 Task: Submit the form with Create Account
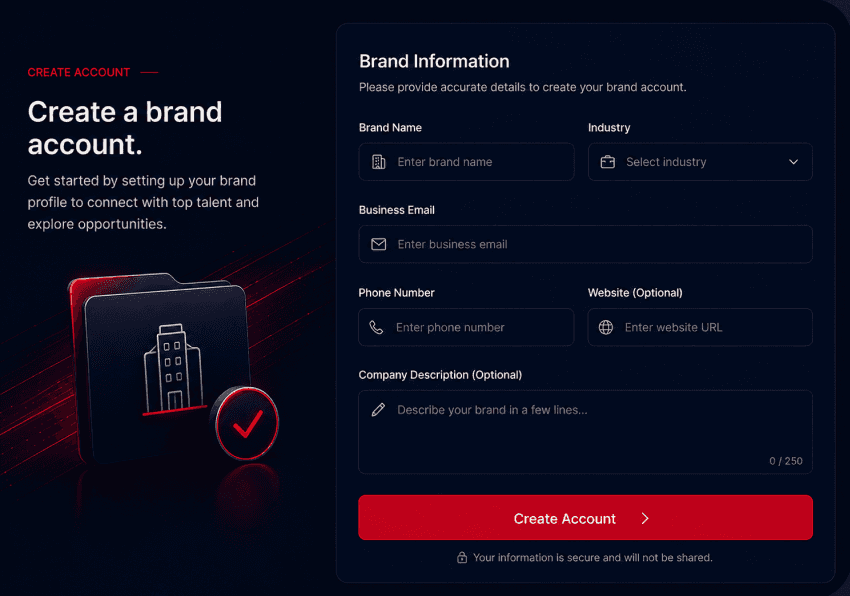coord(585,517)
